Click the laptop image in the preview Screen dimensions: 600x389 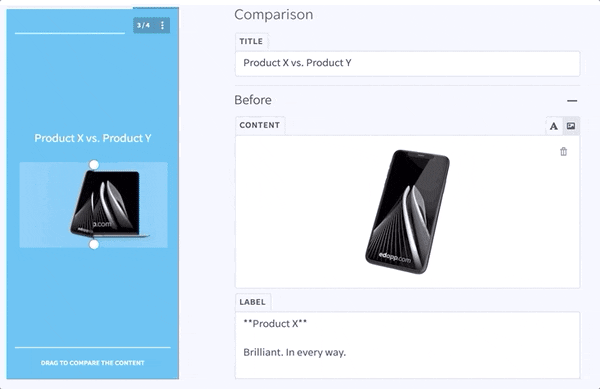tap(109, 205)
